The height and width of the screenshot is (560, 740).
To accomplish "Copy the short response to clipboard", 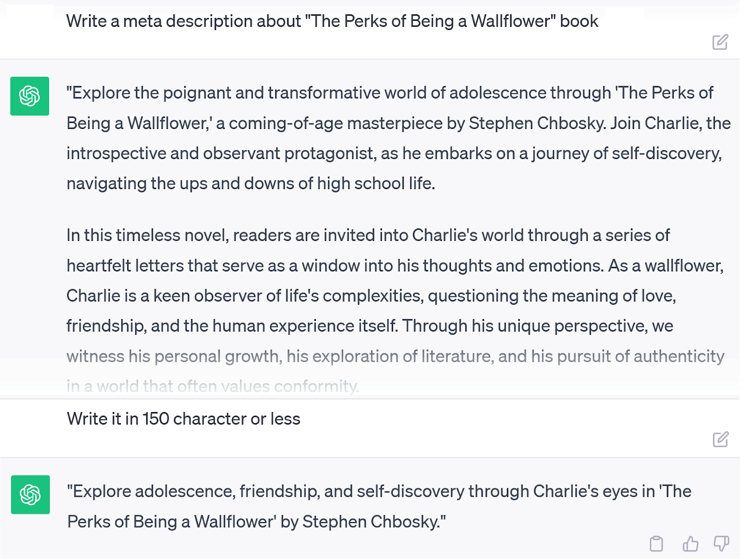I will 656,544.
